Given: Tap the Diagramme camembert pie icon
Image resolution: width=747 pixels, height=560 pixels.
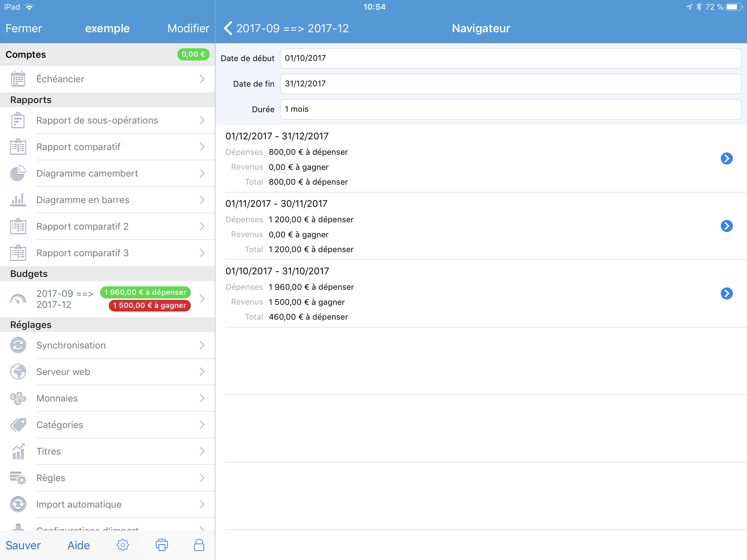Looking at the screenshot, I should [18, 174].
